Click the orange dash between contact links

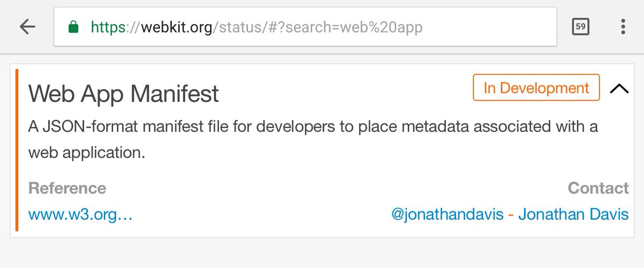(511, 215)
